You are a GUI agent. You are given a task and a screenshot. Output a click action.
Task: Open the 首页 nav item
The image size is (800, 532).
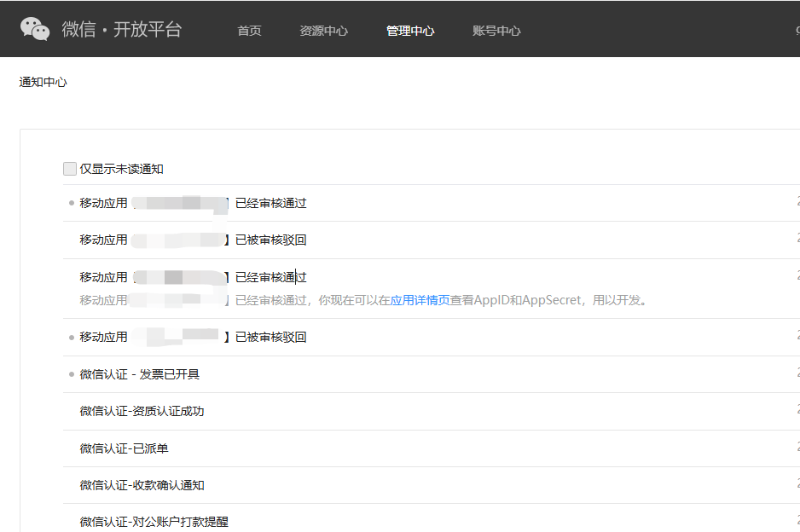click(x=250, y=31)
